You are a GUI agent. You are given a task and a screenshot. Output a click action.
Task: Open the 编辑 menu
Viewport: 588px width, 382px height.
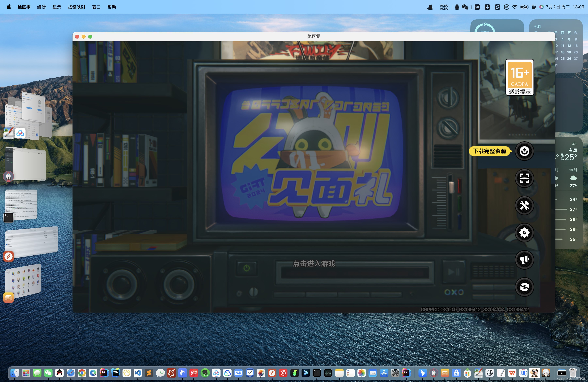tap(41, 7)
